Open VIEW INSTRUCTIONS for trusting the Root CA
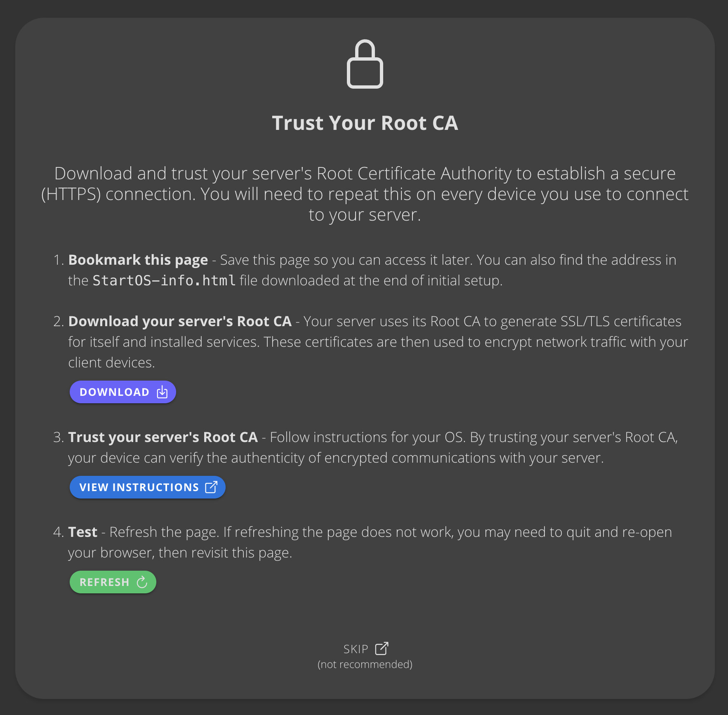The height and width of the screenshot is (715, 728). point(139,487)
